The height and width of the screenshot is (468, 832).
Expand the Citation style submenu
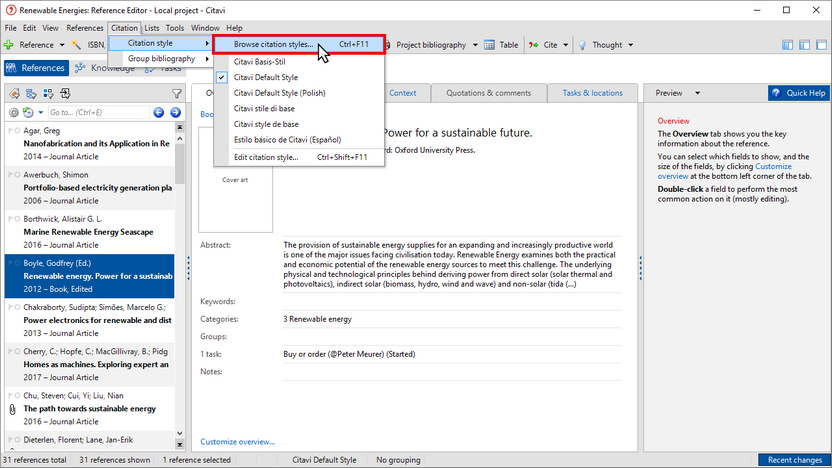[x=161, y=43]
